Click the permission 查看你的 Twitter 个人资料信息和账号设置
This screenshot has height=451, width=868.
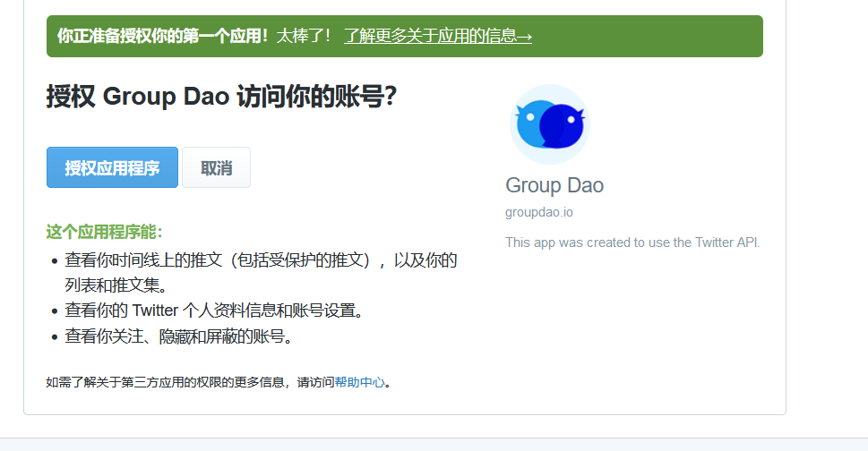[x=214, y=311]
